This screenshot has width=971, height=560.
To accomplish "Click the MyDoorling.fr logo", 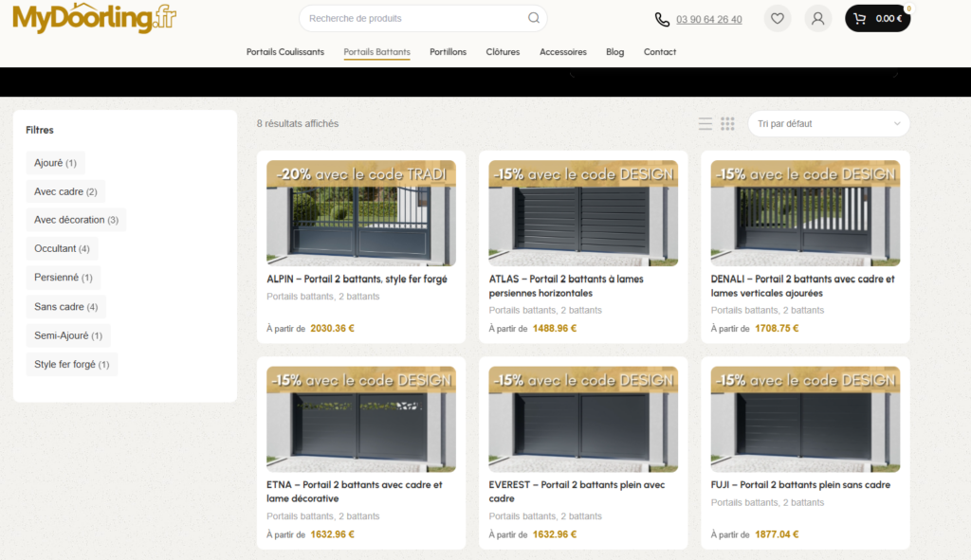I will pyautogui.click(x=92, y=18).
